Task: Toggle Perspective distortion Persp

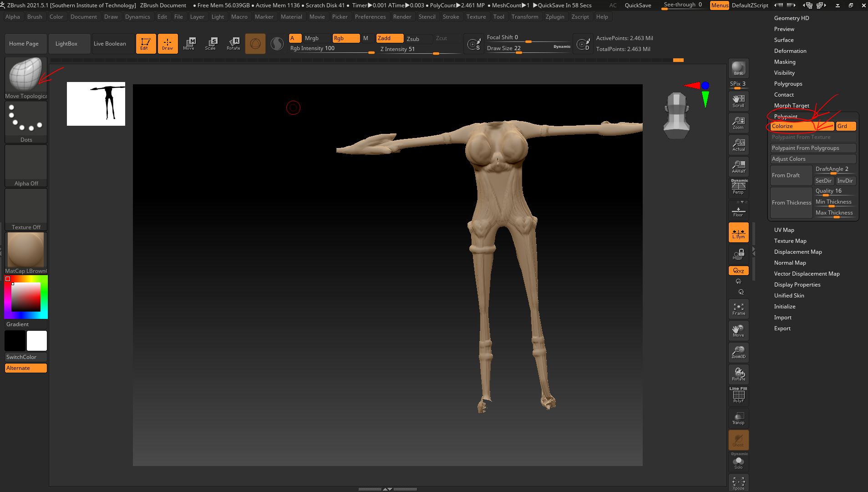Action: 738,187
